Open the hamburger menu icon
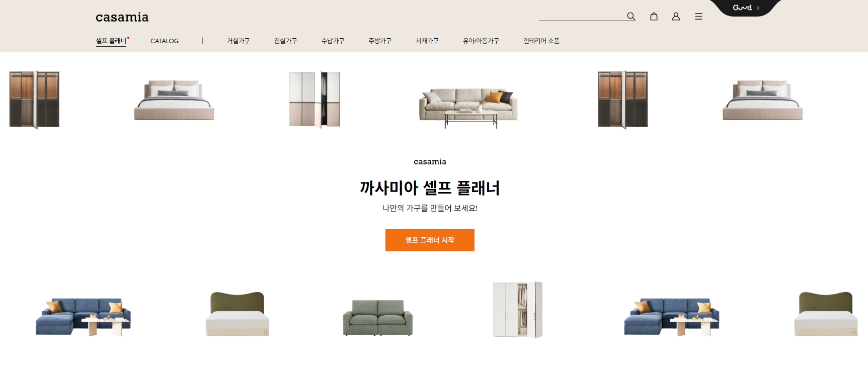 click(698, 17)
